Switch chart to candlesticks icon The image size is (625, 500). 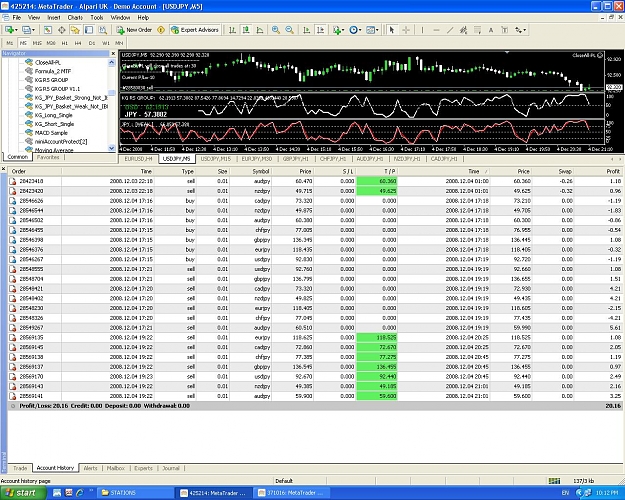(x=246, y=30)
